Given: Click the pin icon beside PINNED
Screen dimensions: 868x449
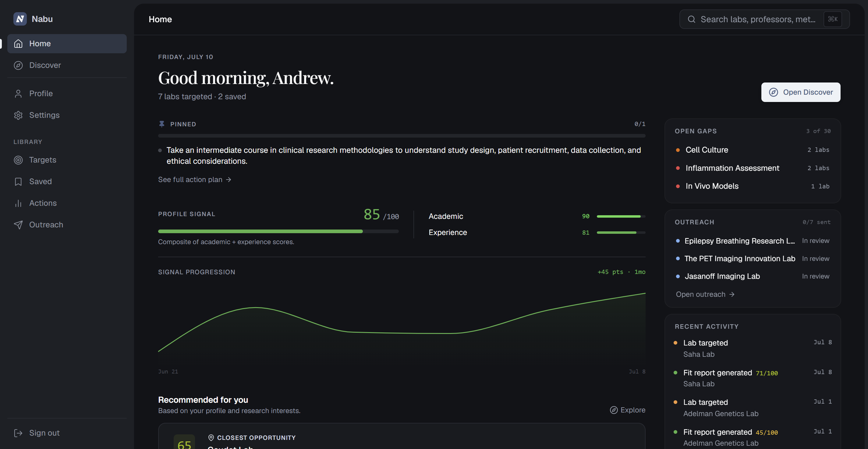Looking at the screenshot, I should (x=162, y=124).
